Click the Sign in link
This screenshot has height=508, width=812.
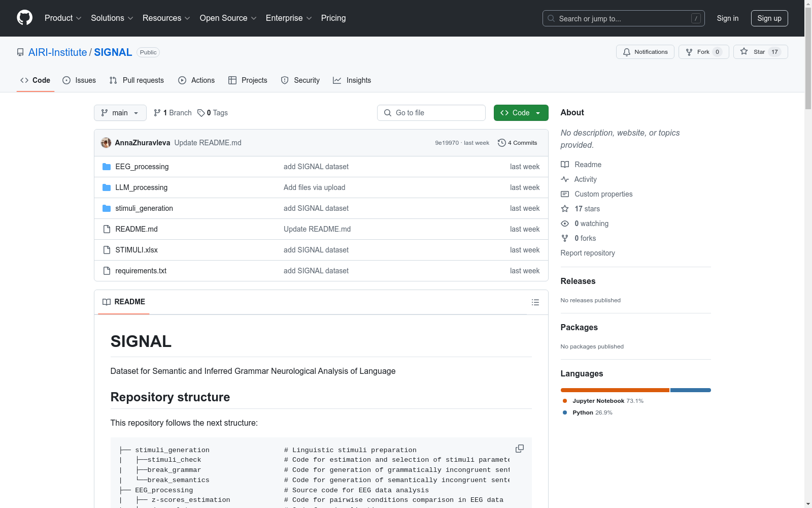727,18
